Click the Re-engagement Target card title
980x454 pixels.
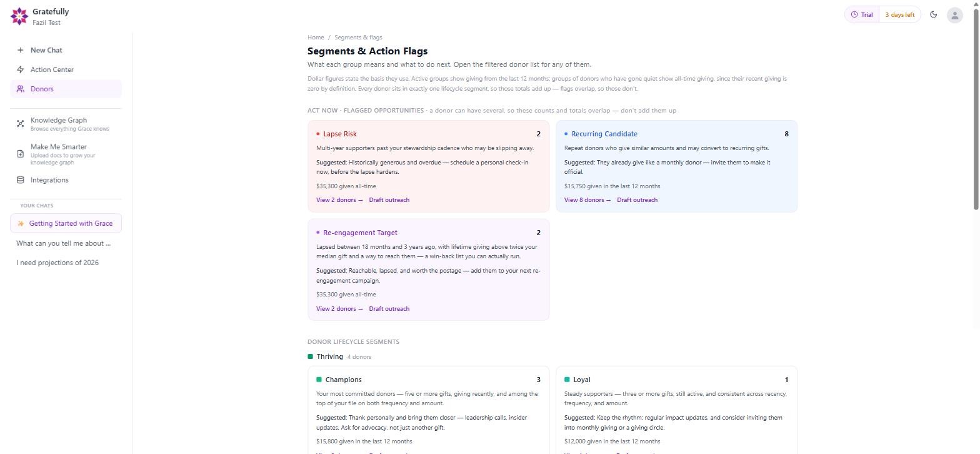[360, 233]
